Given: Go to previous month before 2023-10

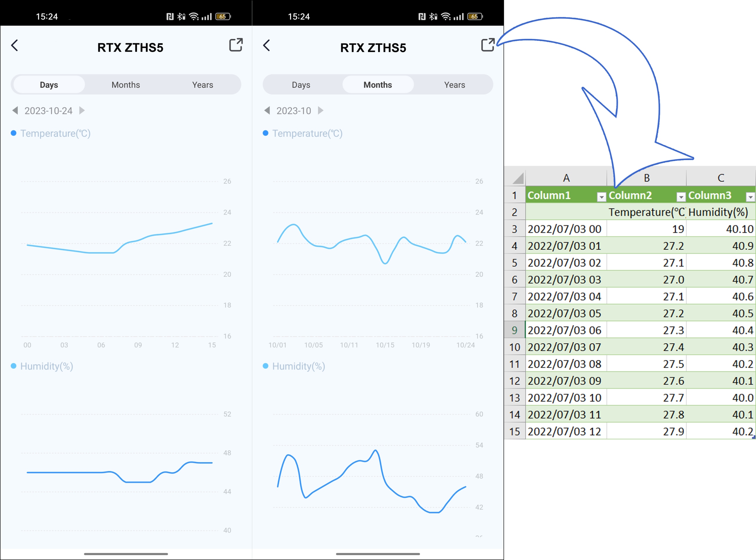Looking at the screenshot, I should pos(267,110).
